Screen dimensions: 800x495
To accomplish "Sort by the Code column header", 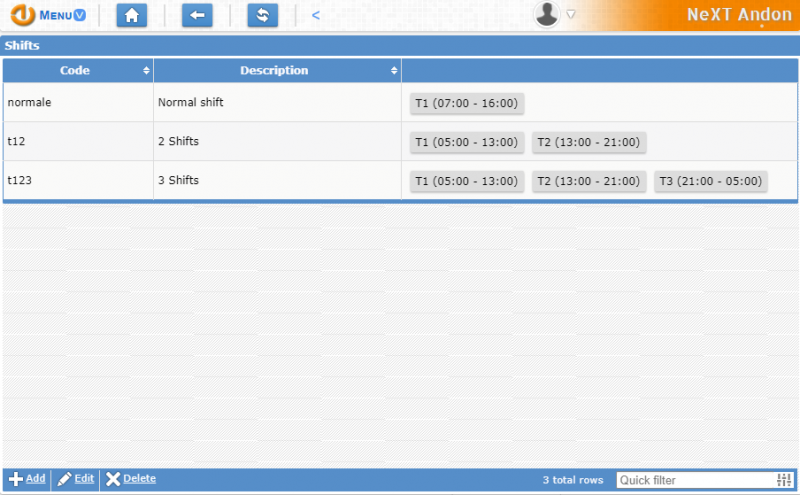I will coord(77,71).
